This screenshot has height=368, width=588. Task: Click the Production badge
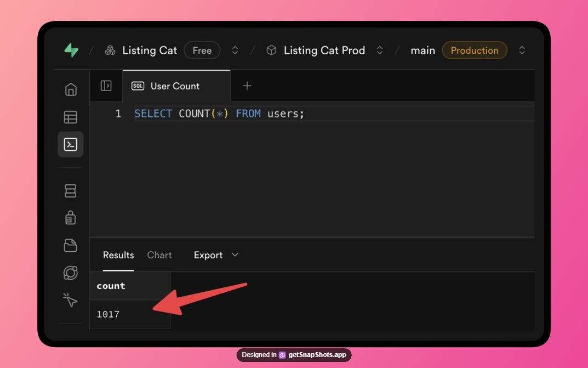pos(475,50)
